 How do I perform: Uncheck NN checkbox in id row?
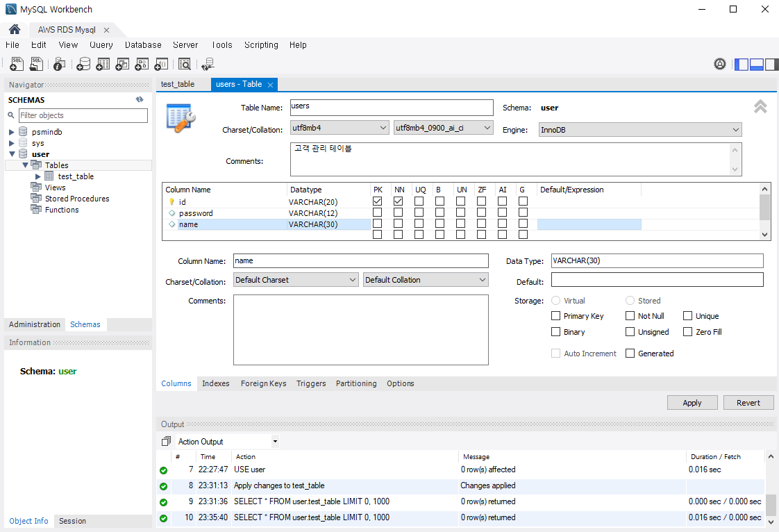(x=398, y=201)
